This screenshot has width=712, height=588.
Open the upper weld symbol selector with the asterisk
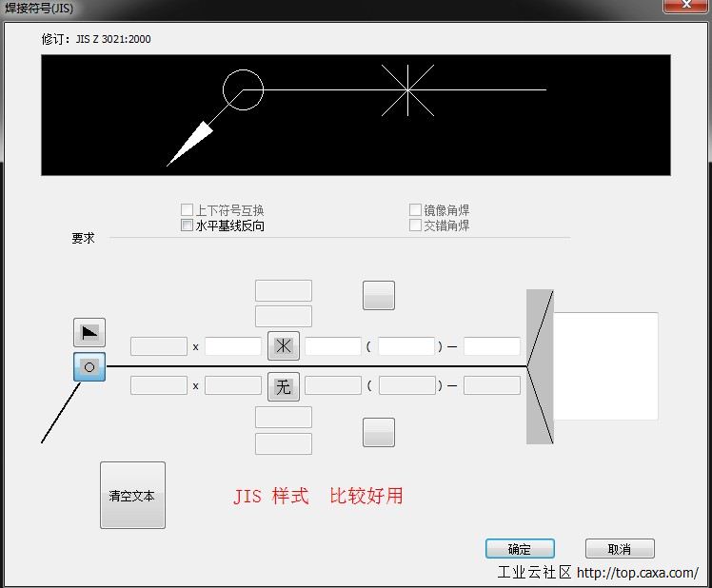(284, 346)
